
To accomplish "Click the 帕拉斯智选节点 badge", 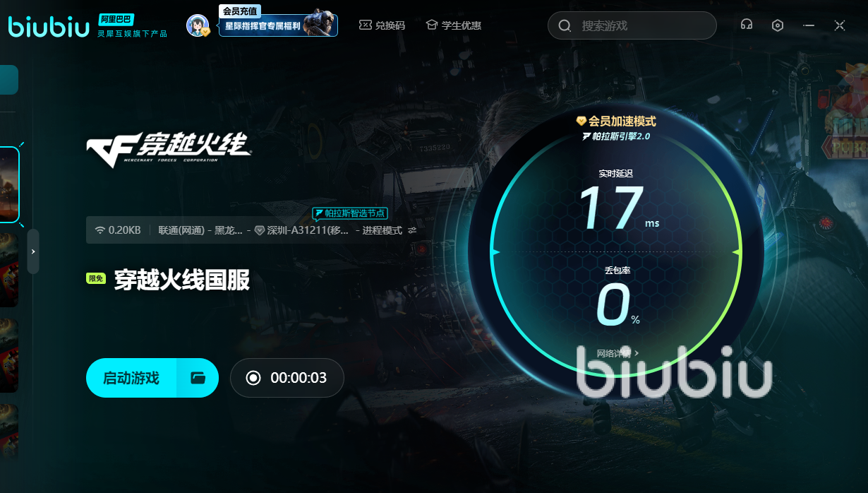I will (x=350, y=213).
